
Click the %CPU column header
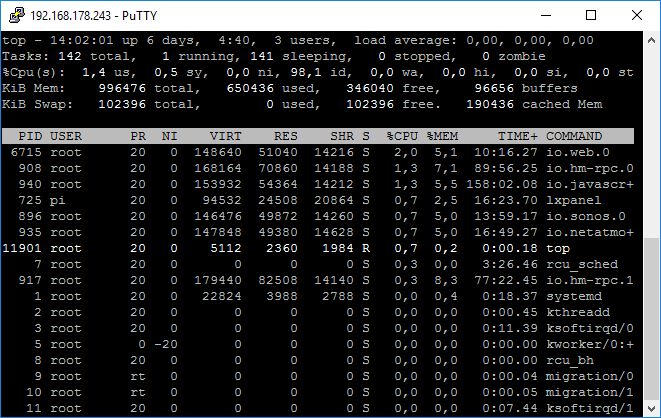[x=402, y=136]
